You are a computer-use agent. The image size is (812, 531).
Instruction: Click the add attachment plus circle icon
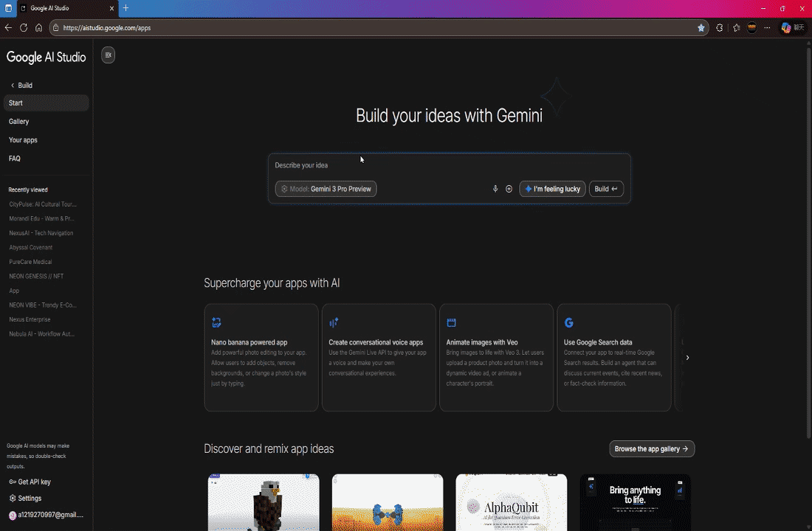[x=509, y=189]
